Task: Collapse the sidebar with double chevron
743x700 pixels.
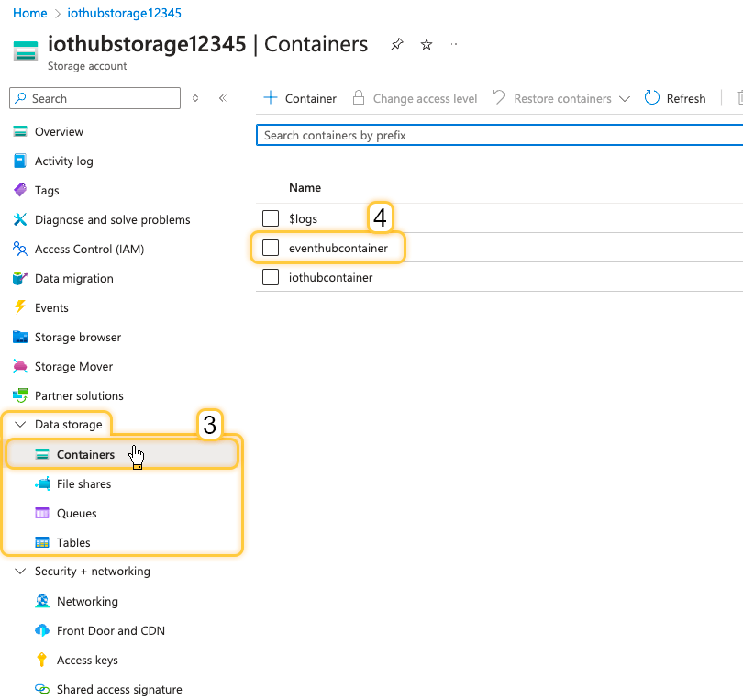Action: (222, 98)
